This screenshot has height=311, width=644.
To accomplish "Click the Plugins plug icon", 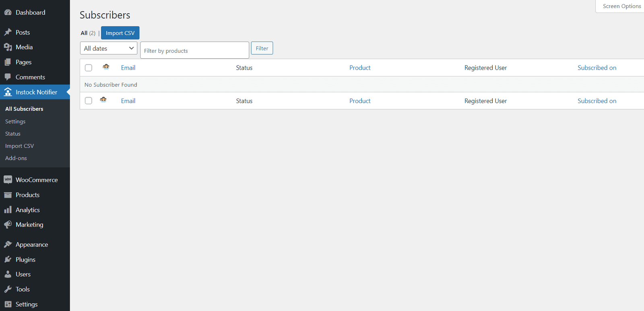I will tap(8, 260).
